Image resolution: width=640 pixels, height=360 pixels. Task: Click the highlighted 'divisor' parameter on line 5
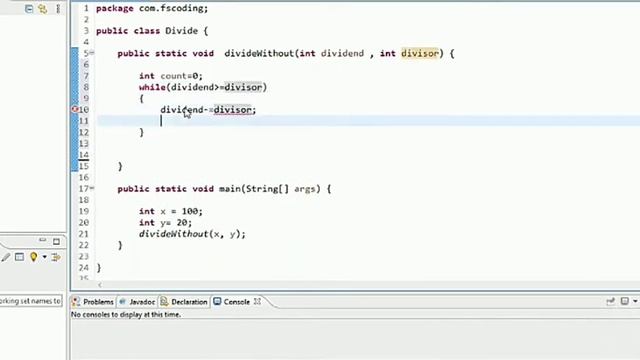[x=420, y=53]
